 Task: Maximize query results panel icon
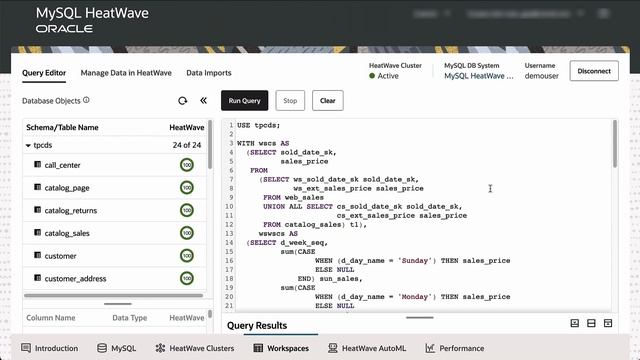(x=608, y=323)
